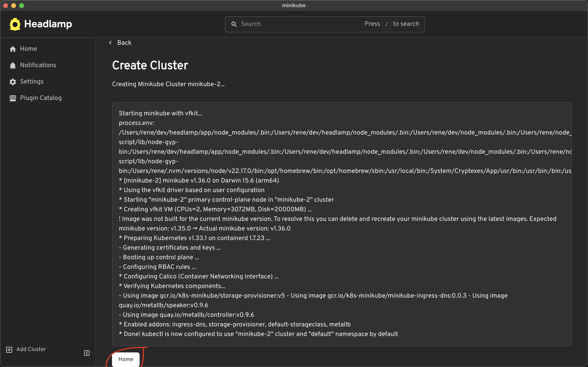Screen dimensions: 588x367
Task: Select Plugin Catalog in the sidebar menu
Action: click(x=41, y=98)
